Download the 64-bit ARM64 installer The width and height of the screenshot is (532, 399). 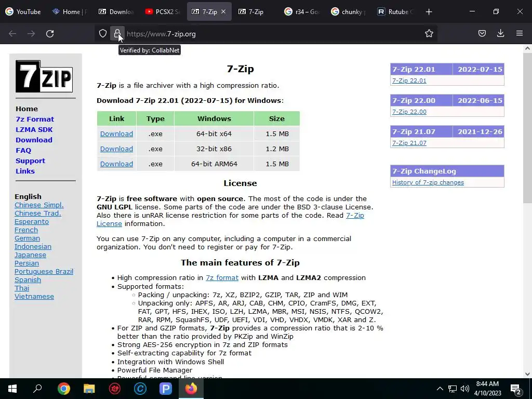[x=116, y=164]
